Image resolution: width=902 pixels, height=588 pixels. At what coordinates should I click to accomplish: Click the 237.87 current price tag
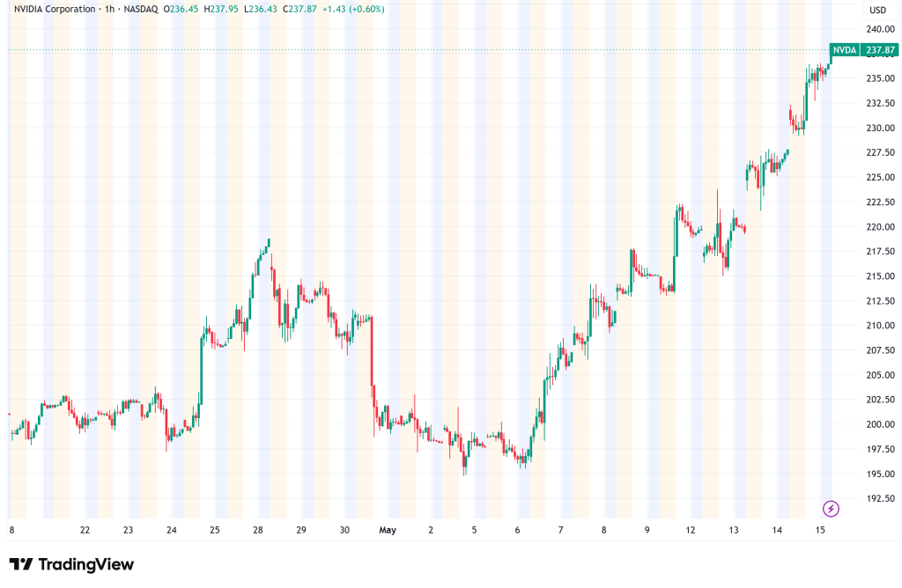[x=880, y=50]
